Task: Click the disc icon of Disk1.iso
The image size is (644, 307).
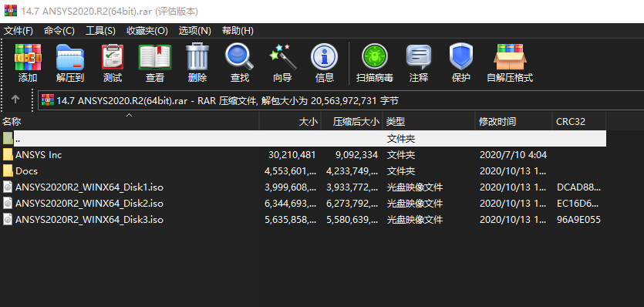Action: [x=8, y=187]
